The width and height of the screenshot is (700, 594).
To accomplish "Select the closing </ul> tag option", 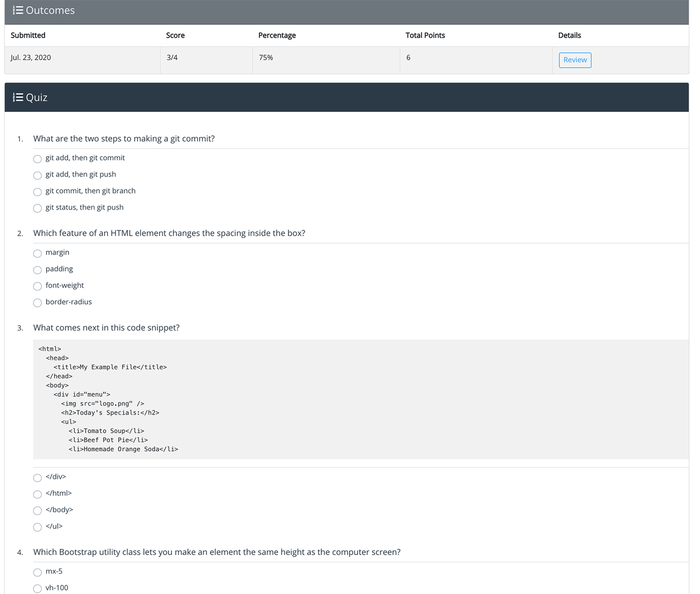I will (37, 527).
